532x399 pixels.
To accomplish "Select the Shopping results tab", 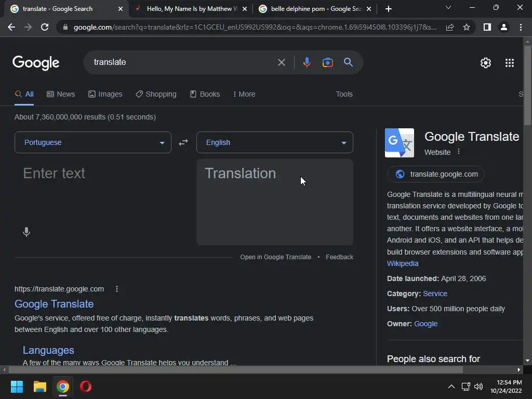I will (x=156, y=94).
